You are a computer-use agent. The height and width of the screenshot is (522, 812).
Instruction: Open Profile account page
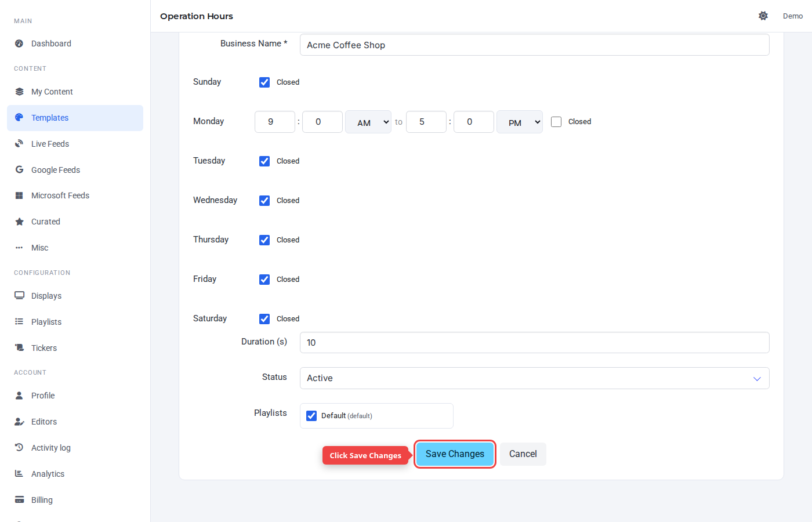click(x=75, y=396)
